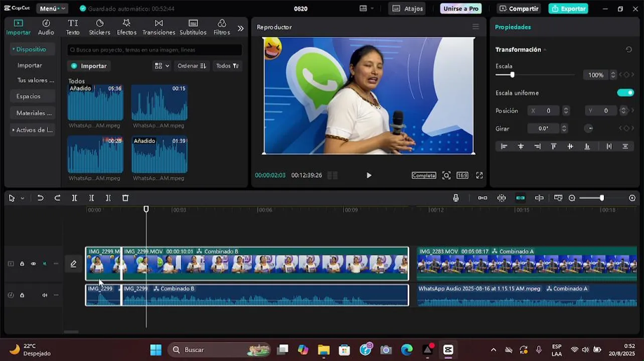Screen dimensions: 644x361
Task: Toggle clip linking on timeline
Action: (x=520, y=198)
